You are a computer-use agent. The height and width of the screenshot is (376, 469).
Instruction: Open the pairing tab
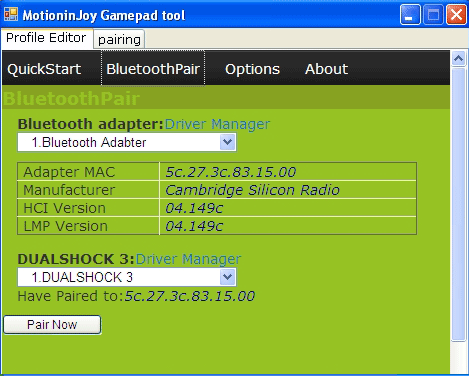pyautogui.click(x=119, y=40)
